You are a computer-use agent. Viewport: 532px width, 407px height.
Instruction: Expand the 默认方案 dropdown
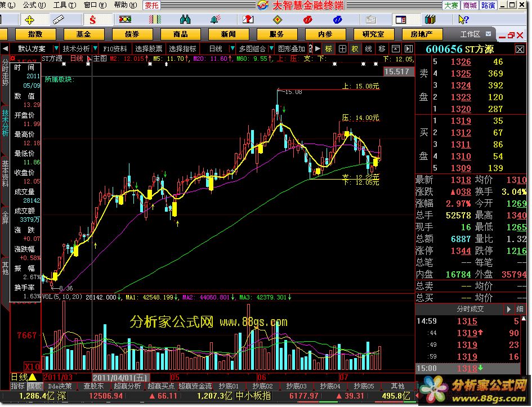pos(56,49)
